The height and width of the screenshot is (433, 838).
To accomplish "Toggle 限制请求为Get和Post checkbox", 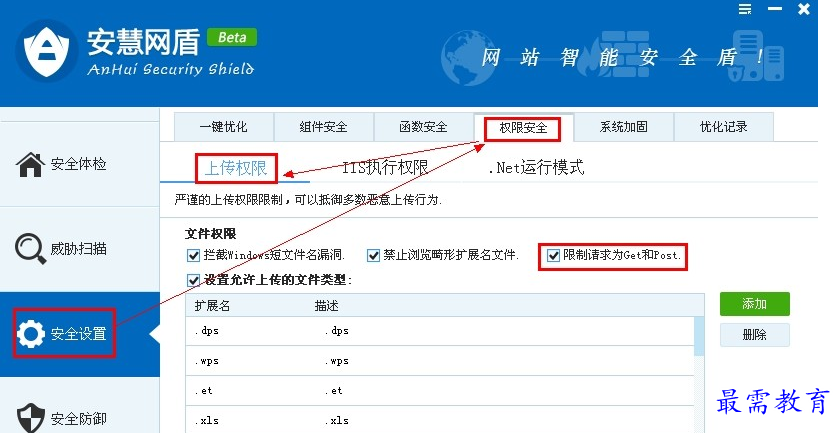I will pyautogui.click(x=553, y=256).
